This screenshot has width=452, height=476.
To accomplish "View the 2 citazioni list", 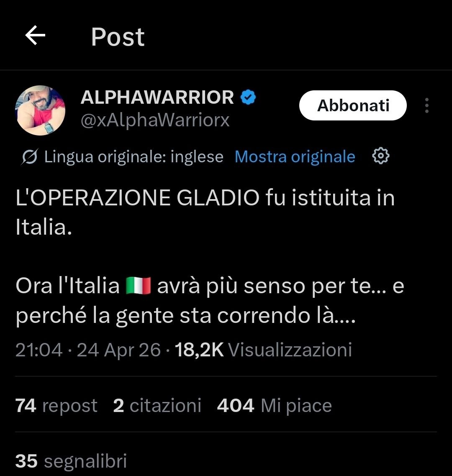I will pyautogui.click(x=157, y=405).
